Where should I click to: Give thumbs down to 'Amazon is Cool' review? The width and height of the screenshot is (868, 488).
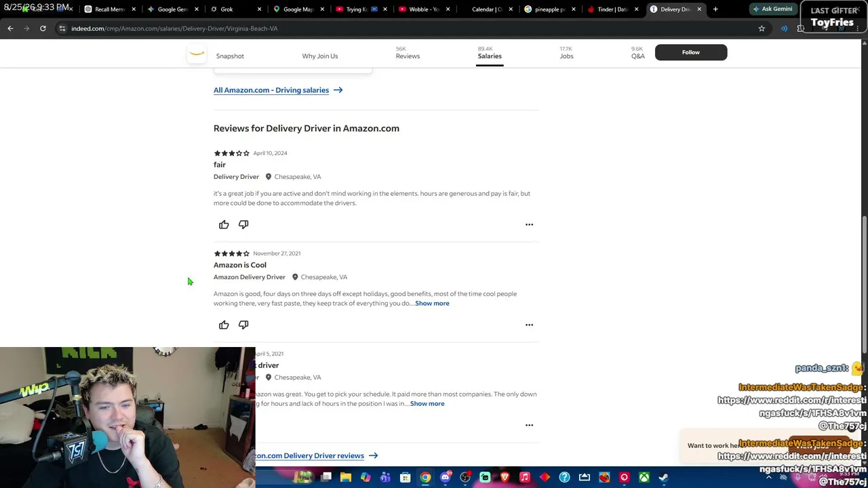point(243,325)
